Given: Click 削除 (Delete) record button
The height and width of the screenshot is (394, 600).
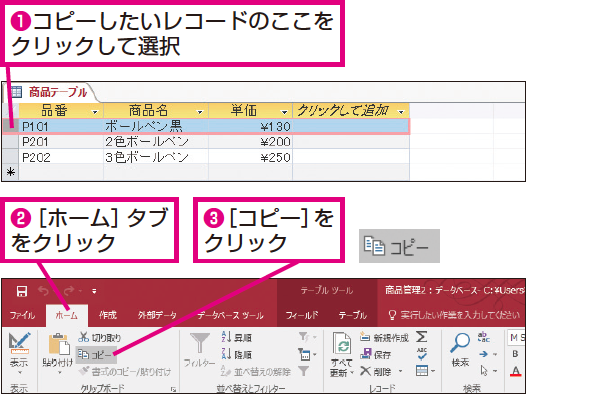Looking at the screenshot, I should (377, 371).
